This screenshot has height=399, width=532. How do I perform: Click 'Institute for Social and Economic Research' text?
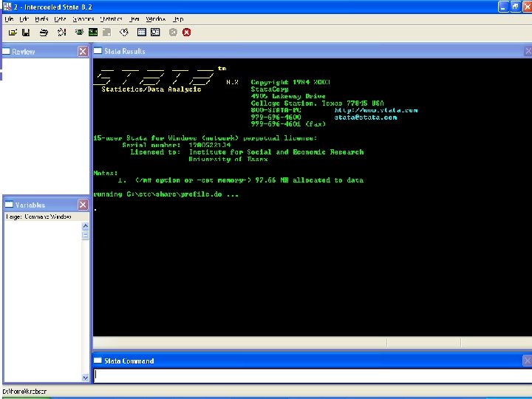(x=276, y=152)
